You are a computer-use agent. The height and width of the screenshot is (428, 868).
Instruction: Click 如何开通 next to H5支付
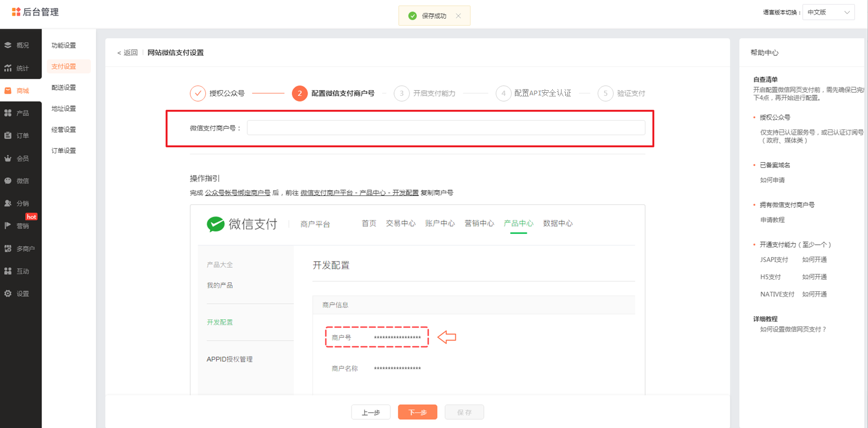click(x=814, y=277)
